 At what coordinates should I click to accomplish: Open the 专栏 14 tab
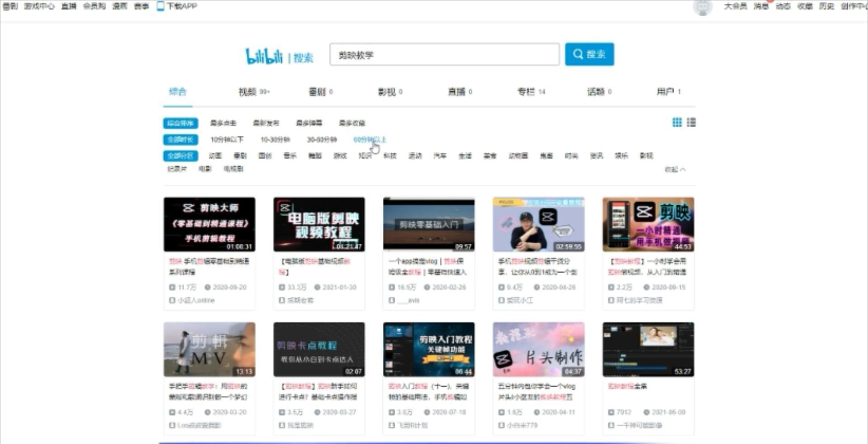[532, 92]
